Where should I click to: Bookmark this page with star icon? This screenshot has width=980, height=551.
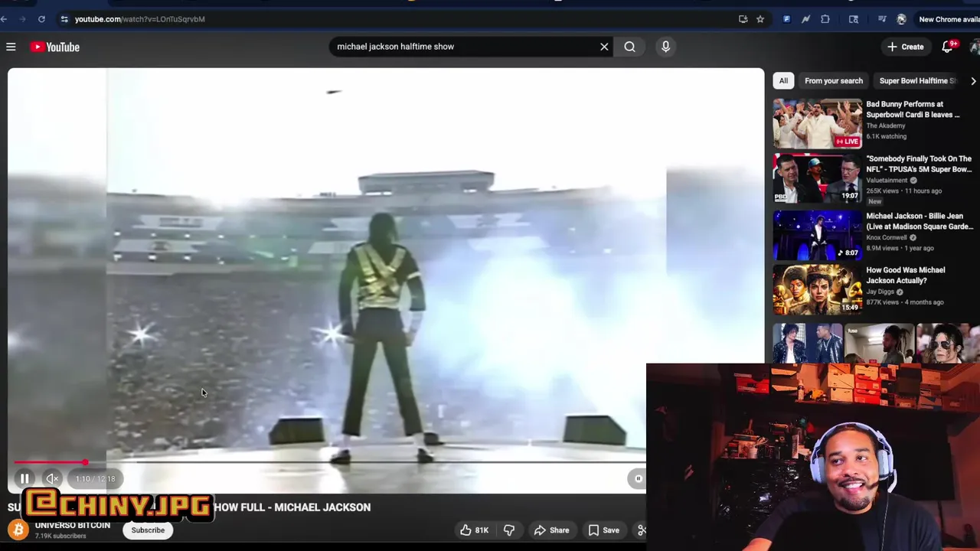[760, 19]
